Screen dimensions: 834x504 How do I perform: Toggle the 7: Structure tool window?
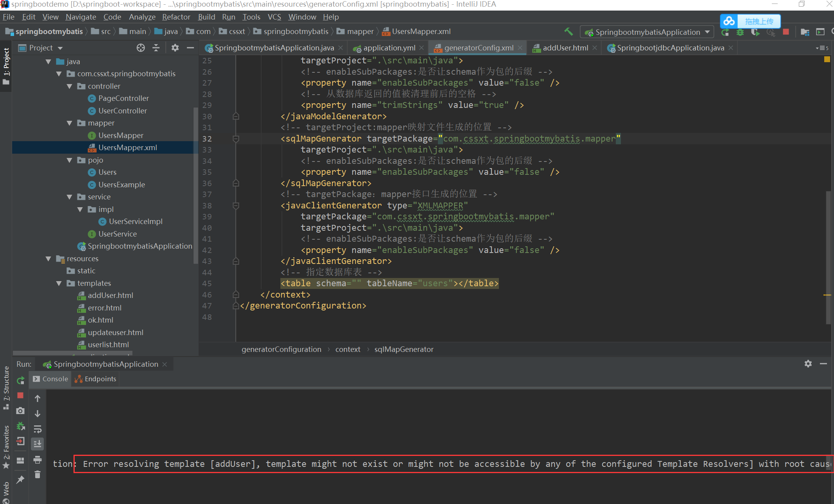pos(6,388)
